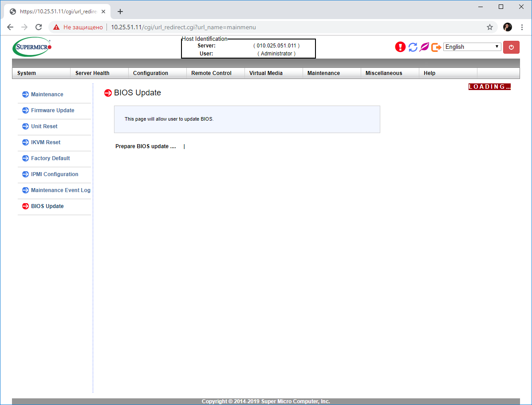Click the not-secure warning triangle icon
Viewport: 532px width, 405px height.
pyautogui.click(x=56, y=27)
